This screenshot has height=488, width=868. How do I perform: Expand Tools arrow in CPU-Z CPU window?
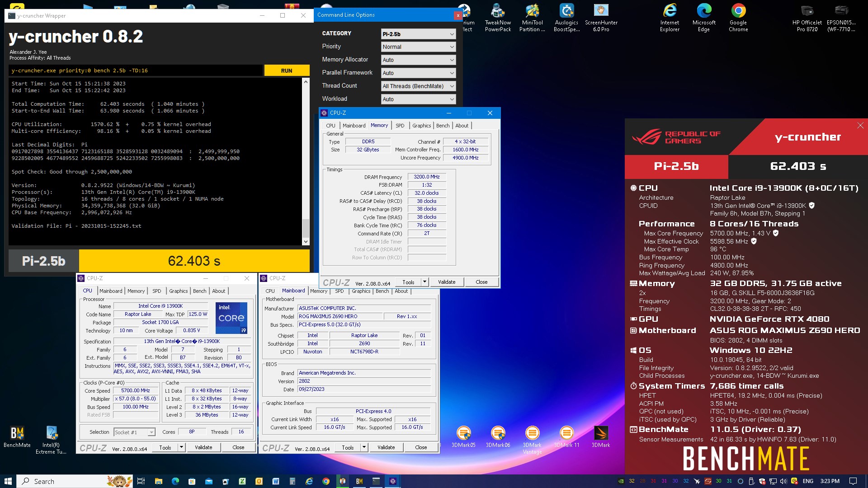point(181,447)
